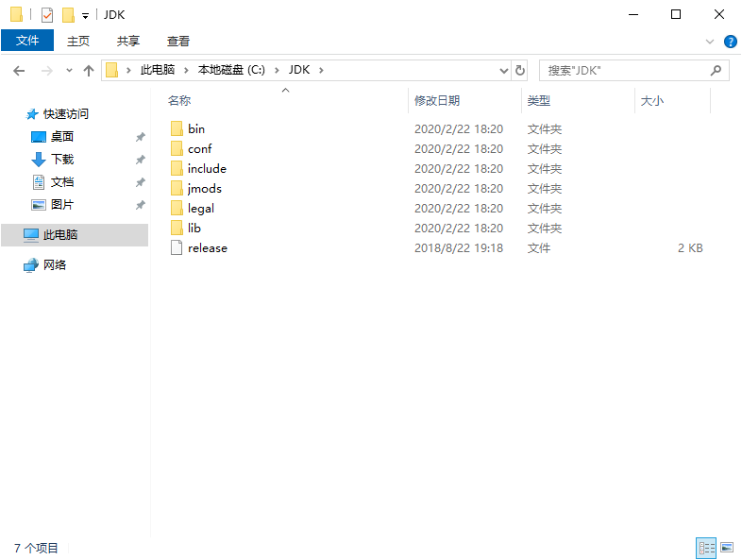Click the search magnifier icon
The width and height of the screenshot is (742, 560).
tap(716, 71)
